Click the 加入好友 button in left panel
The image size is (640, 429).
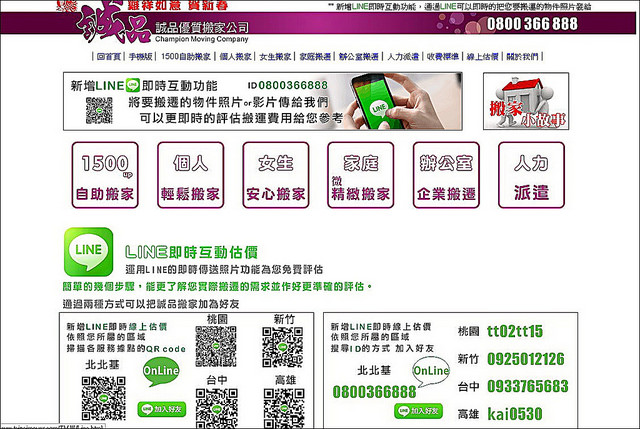(164, 408)
